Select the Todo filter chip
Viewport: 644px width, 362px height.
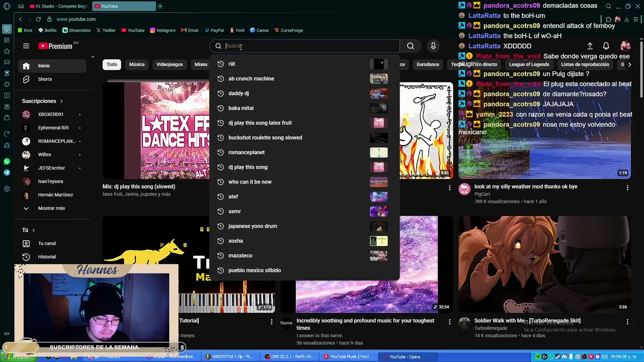coord(112,64)
